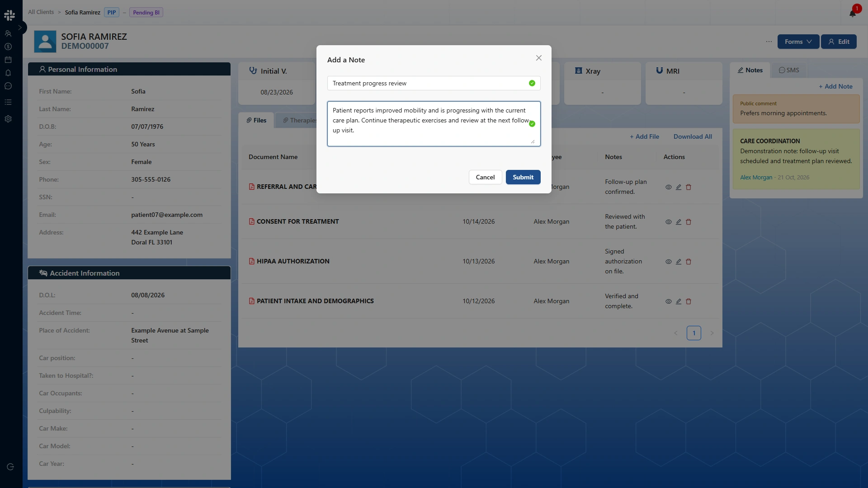View the HIPAA Authorization file
The image size is (868, 488).
tap(669, 262)
